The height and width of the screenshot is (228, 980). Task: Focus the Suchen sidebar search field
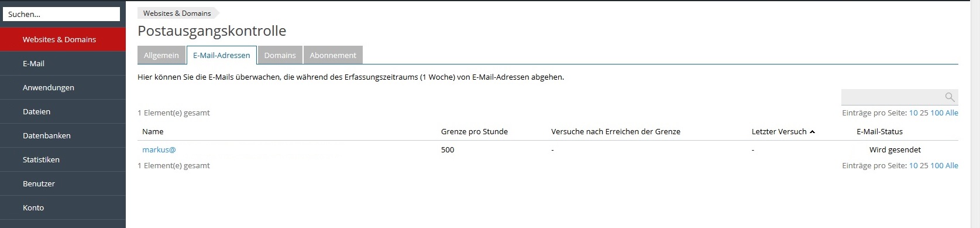pyautogui.click(x=61, y=14)
